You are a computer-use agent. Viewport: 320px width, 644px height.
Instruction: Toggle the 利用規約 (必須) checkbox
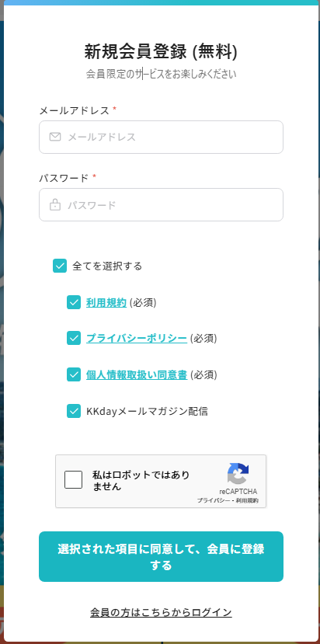click(74, 302)
